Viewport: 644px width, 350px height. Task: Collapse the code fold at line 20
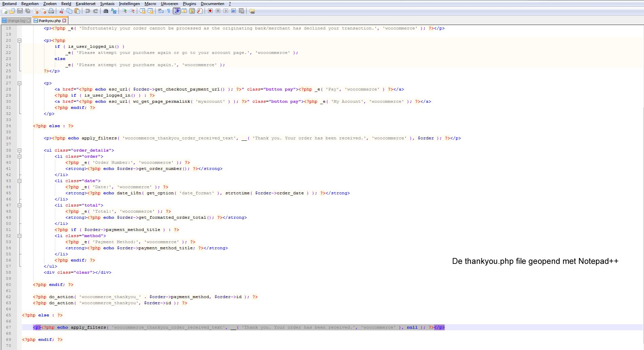click(19, 40)
